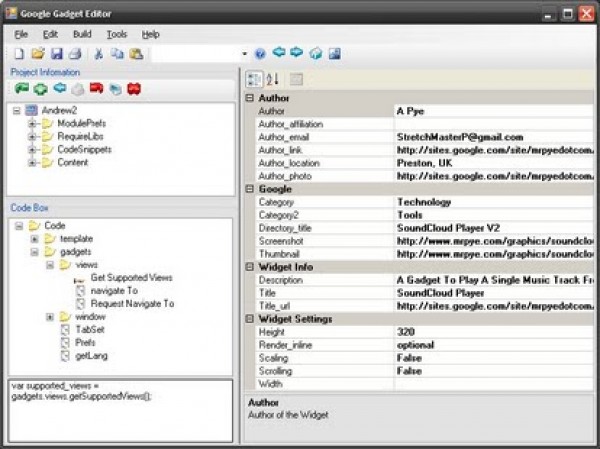Open the Build menu
This screenshot has height=449, width=600.
82,34
